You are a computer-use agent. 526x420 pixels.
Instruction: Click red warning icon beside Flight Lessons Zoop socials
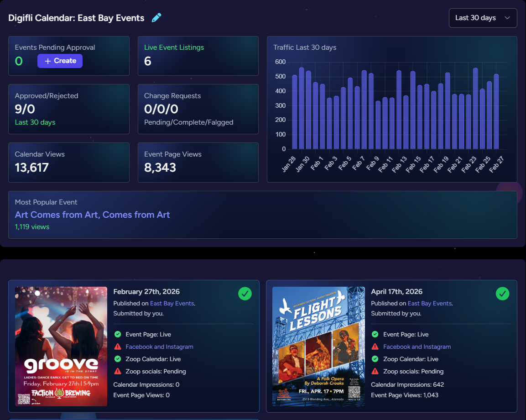pos(375,371)
